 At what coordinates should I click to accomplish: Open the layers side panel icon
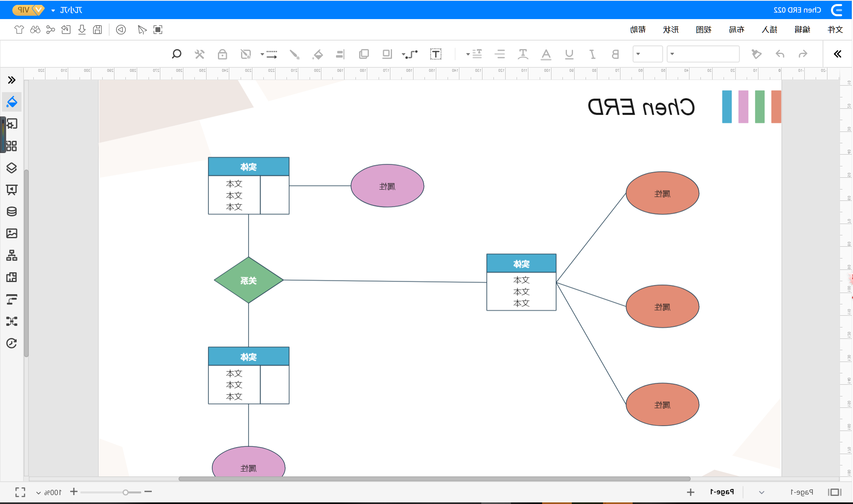12,168
